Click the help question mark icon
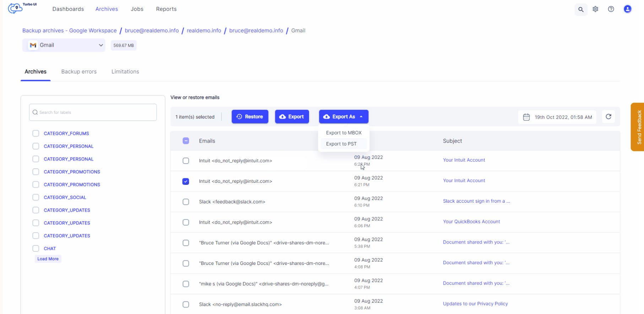644x314 pixels. 611,9
